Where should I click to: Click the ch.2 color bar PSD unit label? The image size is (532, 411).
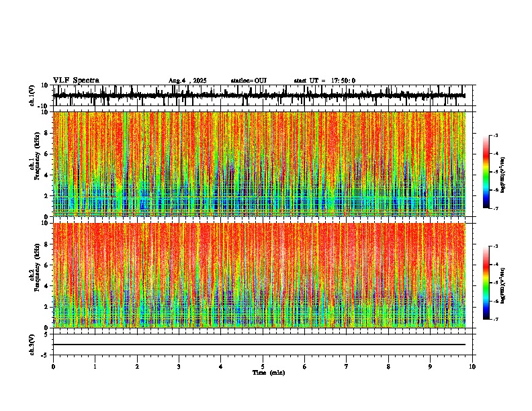pos(503,285)
